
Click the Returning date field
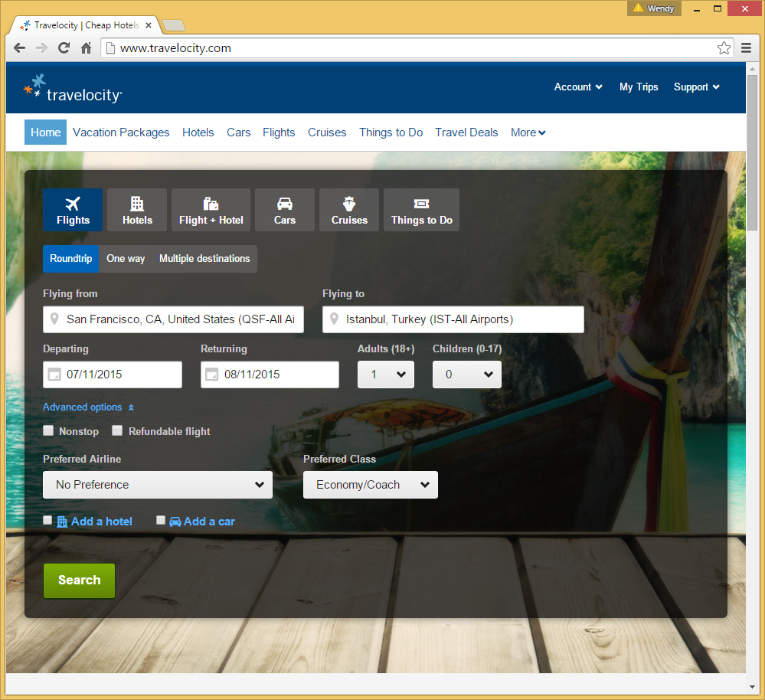[270, 375]
